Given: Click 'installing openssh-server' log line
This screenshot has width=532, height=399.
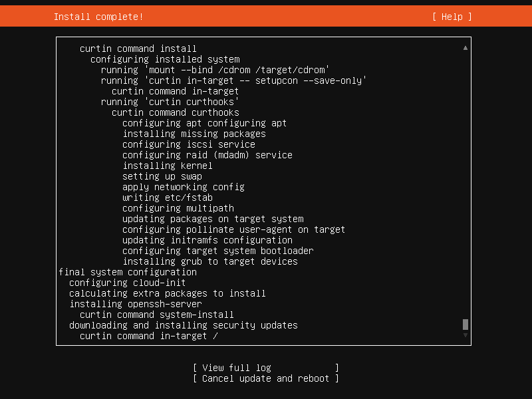Looking at the screenshot, I should pyautogui.click(x=136, y=304).
